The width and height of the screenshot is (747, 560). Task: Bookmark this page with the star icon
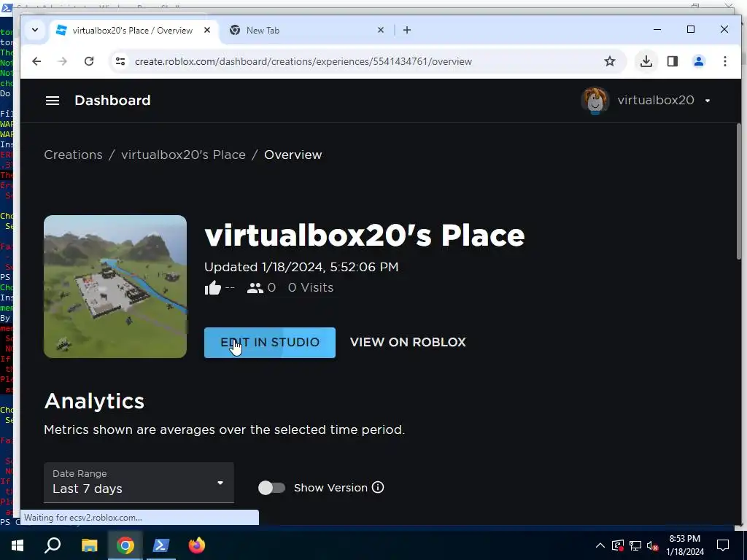pyautogui.click(x=610, y=61)
